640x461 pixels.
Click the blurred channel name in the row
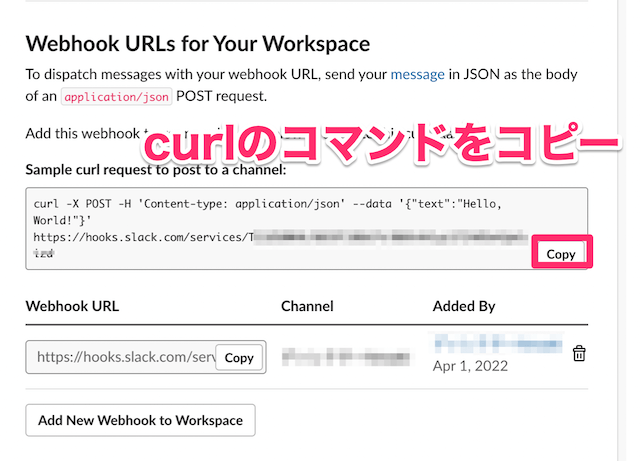point(346,357)
